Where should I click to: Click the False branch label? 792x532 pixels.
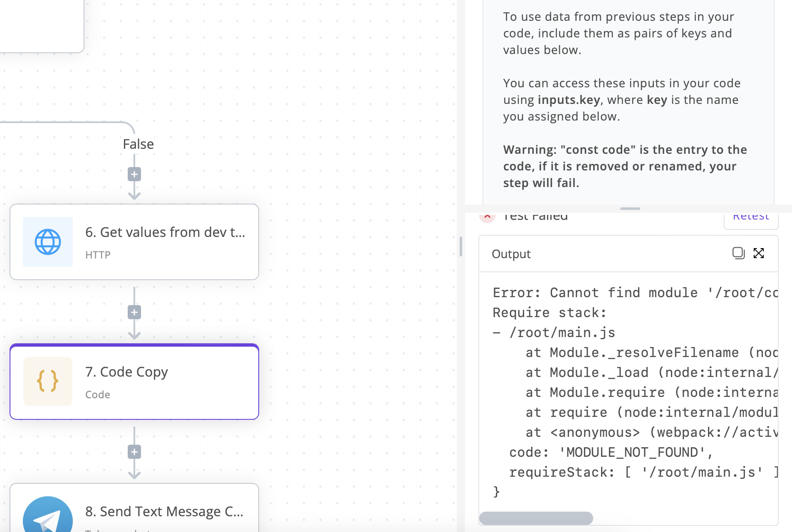(x=138, y=144)
